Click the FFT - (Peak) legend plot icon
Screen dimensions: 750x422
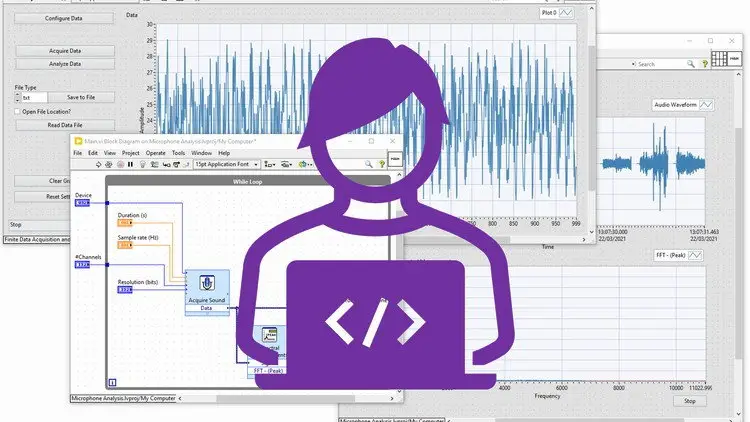[695, 255]
